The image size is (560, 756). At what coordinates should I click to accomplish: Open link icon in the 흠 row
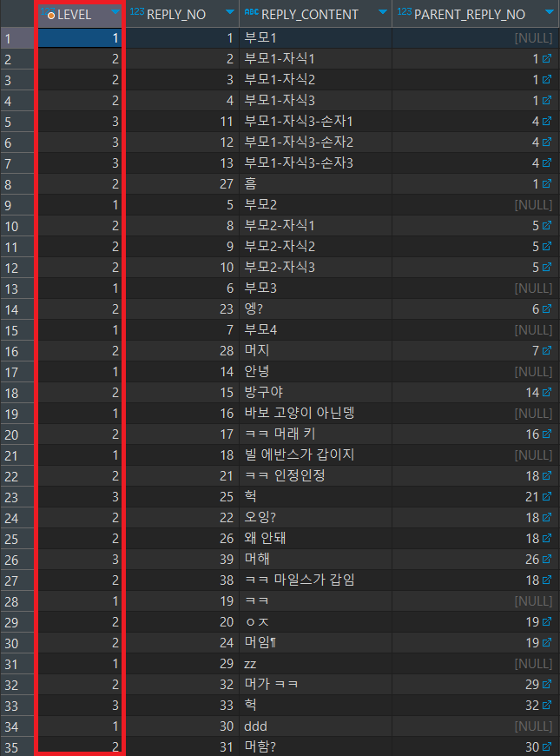coord(546,183)
